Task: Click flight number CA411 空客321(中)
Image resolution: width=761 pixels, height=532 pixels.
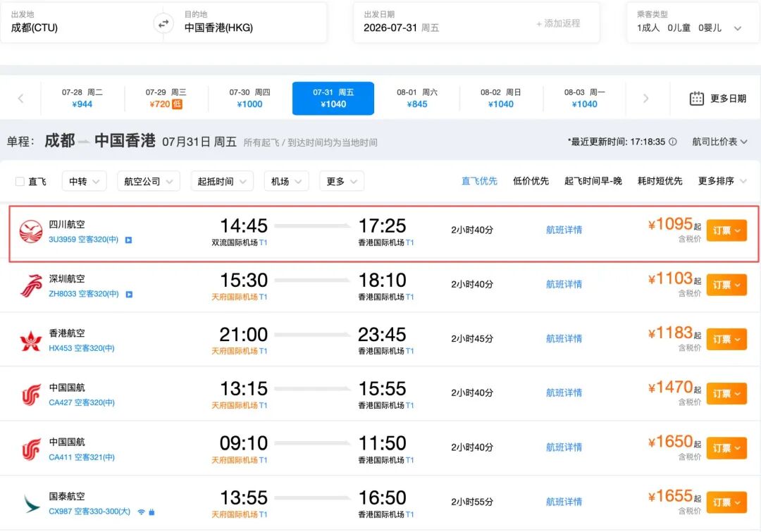Action: (82, 457)
